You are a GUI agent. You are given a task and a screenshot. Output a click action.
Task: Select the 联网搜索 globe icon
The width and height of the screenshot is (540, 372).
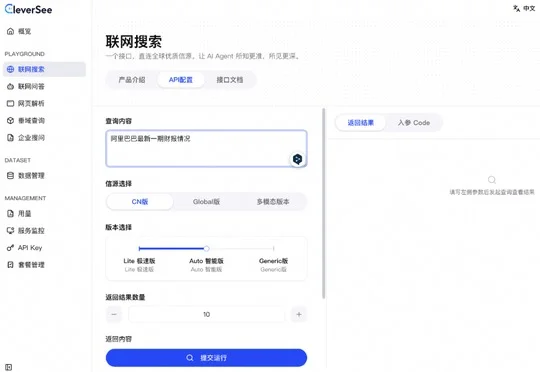(x=10, y=69)
